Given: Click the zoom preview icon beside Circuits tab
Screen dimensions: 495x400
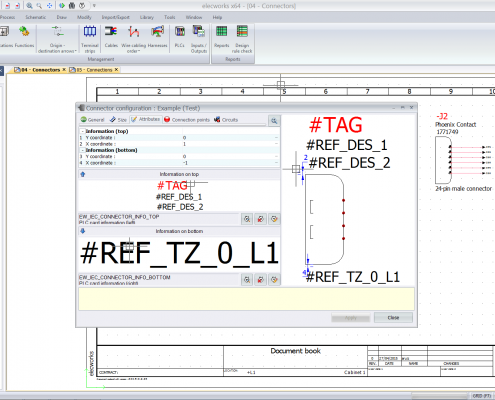Looking at the screenshot, I should coord(274,120).
